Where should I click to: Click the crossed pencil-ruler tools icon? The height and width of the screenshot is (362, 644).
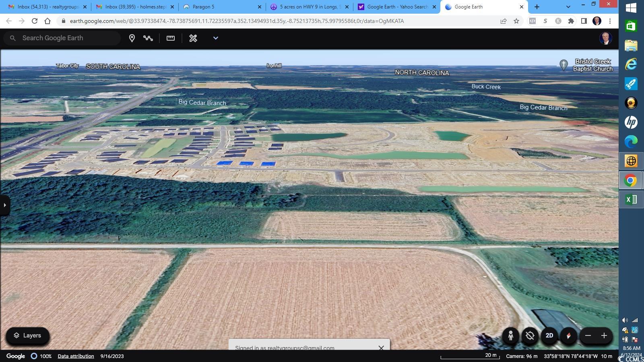coord(193,38)
